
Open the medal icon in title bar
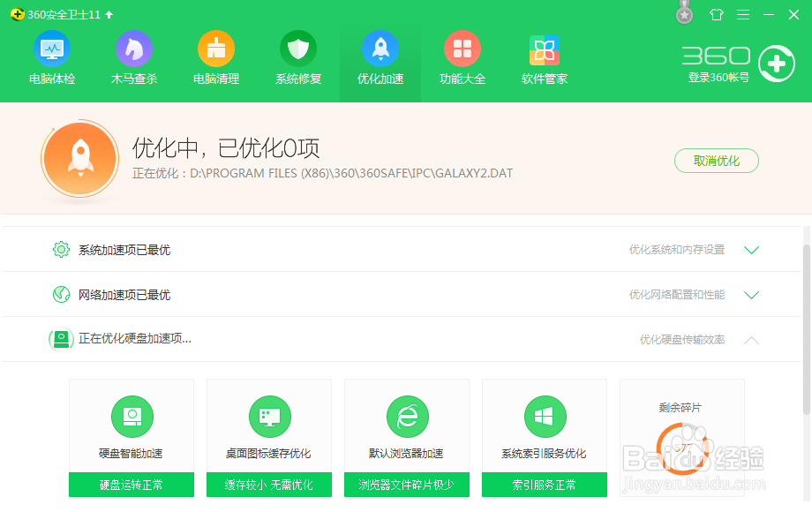(x=685, y=12)
